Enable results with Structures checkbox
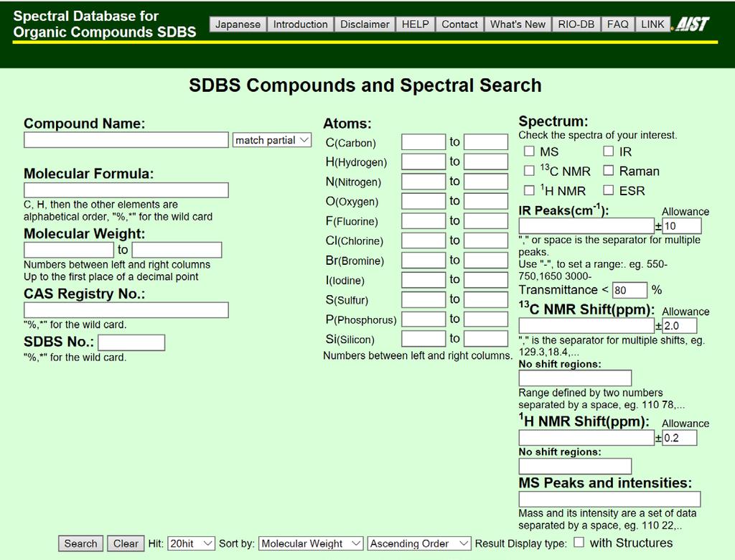Viewport: 735px width, 560px height. click(579, 542)
